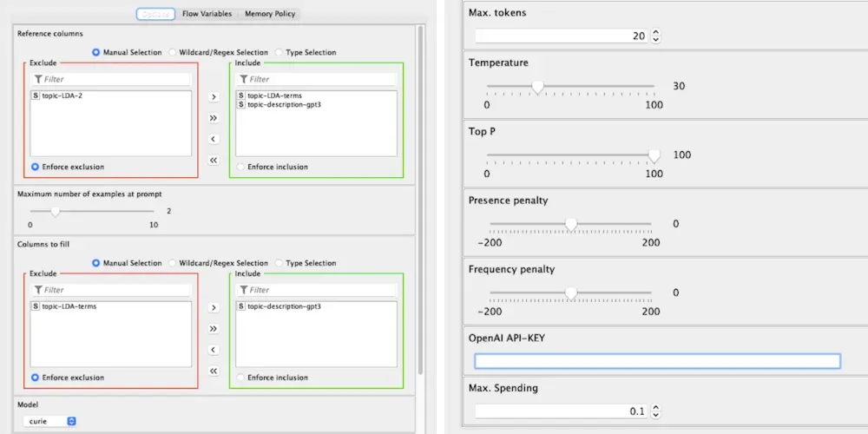
Task: Select Manual Selection for Columns to fill
Action: pyautogui.click(x=127, y=264)
